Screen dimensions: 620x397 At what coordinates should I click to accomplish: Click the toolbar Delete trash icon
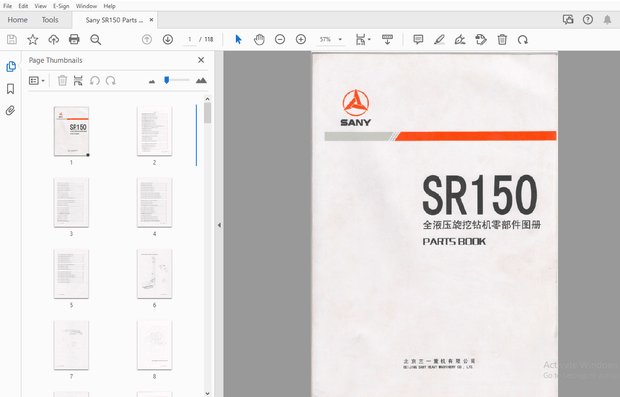coord(502,40)
